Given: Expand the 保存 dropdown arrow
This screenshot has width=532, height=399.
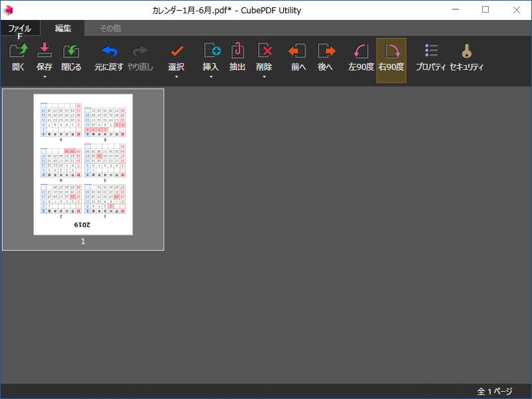Looking at the screenshot, I should pyautogui.click(x=45, y=77).
